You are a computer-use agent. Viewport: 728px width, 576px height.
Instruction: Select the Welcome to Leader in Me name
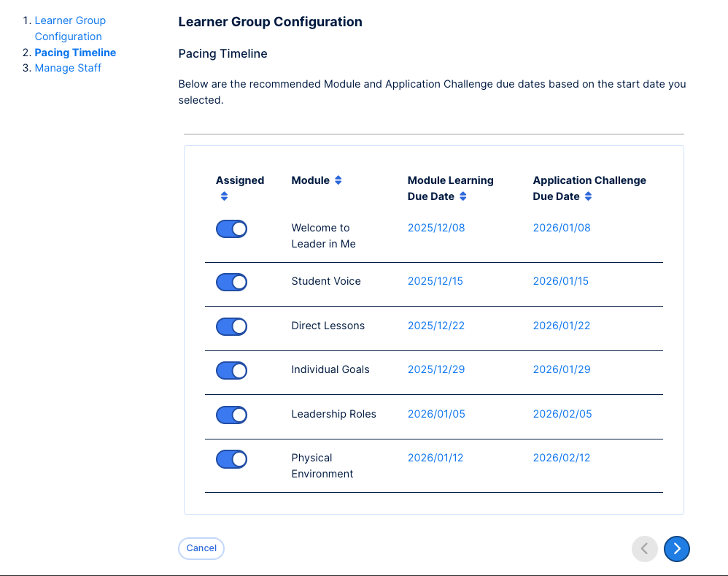point(323,236)
